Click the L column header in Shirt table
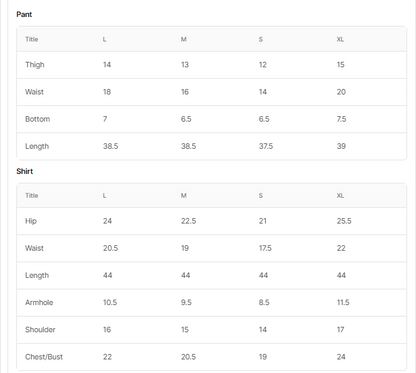This screenshot has width=416, height=373. 105,195
